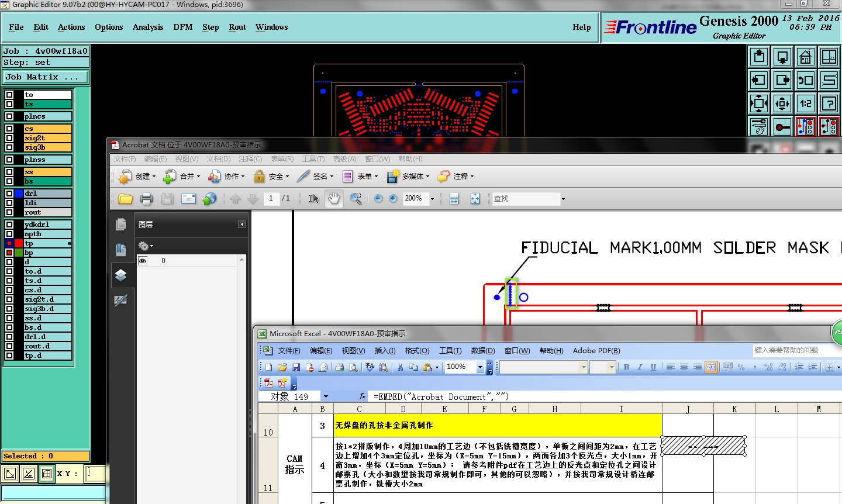Click the 1:2 scale zoom icon
This screenshot has width=842, height=504.
[x=806, y=103]
